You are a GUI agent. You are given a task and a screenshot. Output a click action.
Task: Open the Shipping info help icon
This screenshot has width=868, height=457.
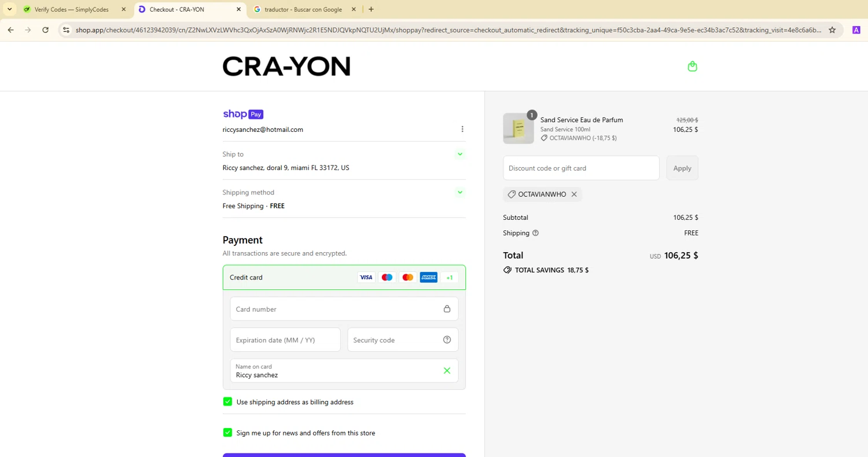(535, 233)
